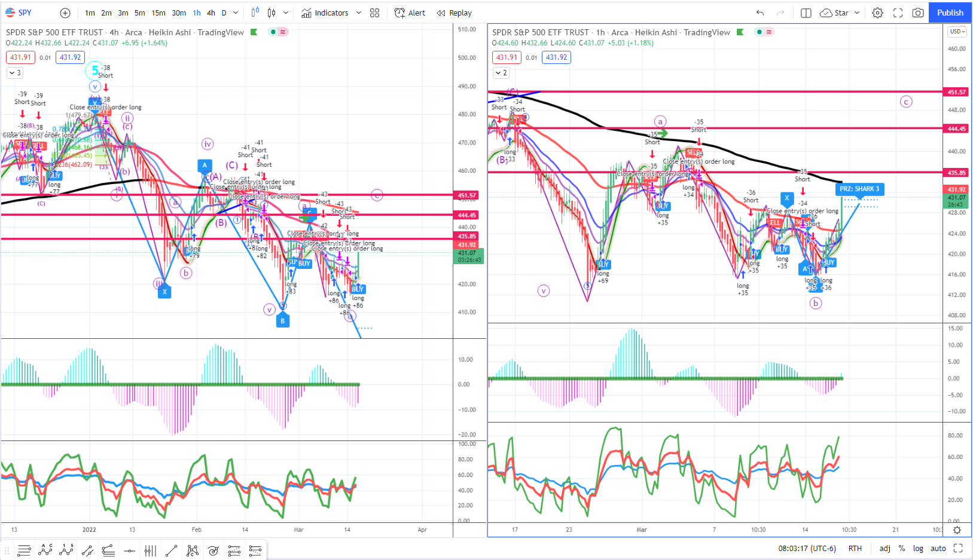Undo the last chart action
This screenshot has height=560, width=973.
point(760,13)
